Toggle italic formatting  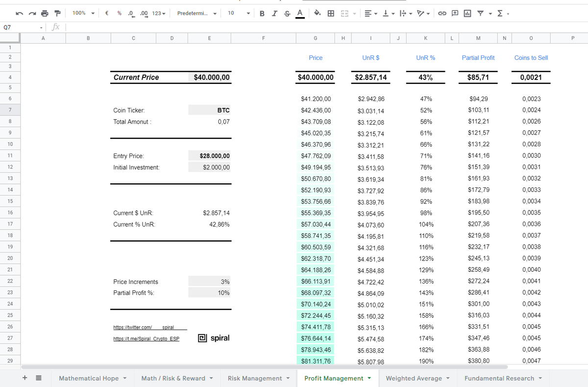coord(274,13)
